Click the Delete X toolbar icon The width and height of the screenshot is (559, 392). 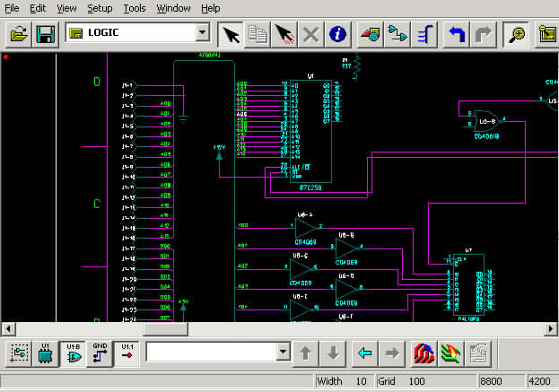pyautogui.click(x=310, y=34)
